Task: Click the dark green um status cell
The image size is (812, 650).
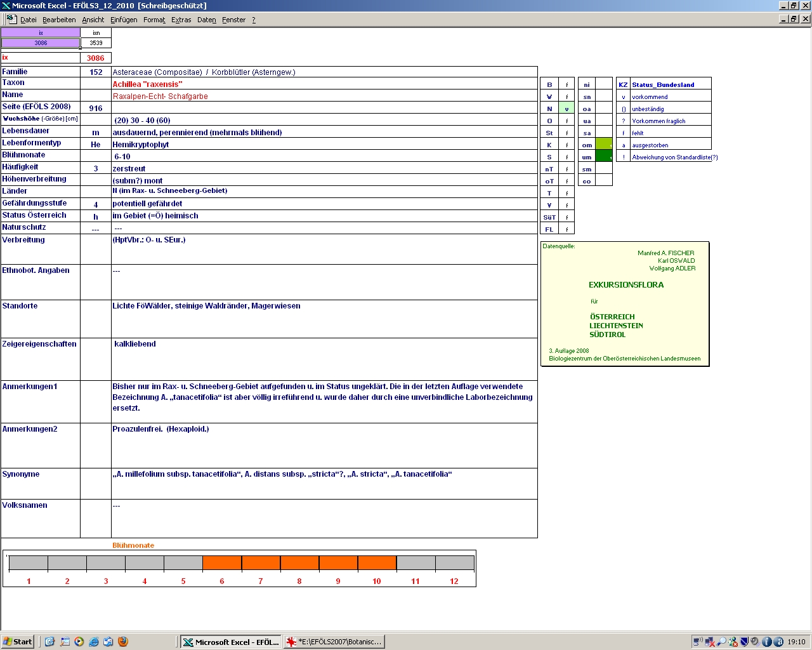Action: click(x=604, y=157)
